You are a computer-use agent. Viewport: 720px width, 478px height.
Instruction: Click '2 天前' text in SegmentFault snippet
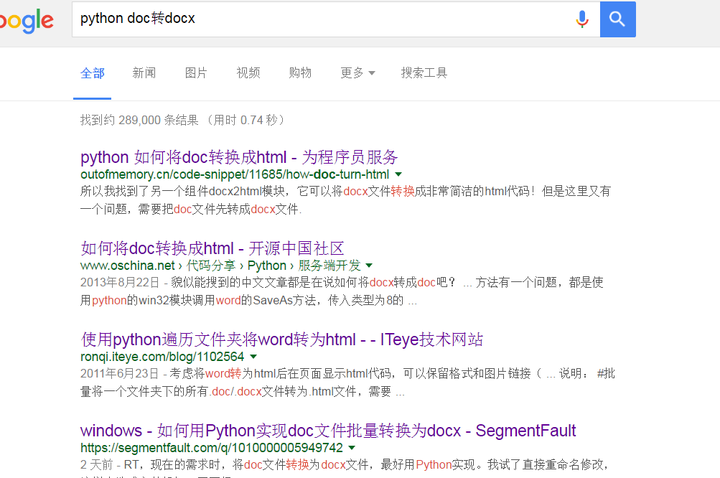click(x=96, y=465)
